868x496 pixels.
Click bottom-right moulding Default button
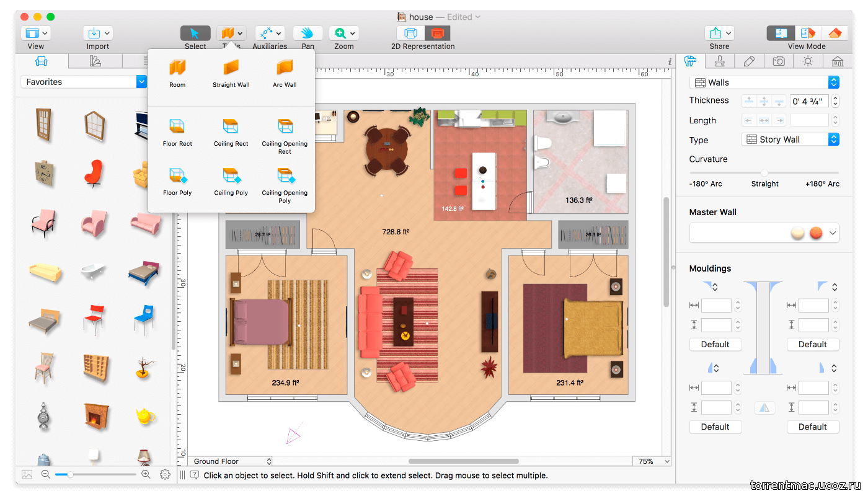[813, 427]
